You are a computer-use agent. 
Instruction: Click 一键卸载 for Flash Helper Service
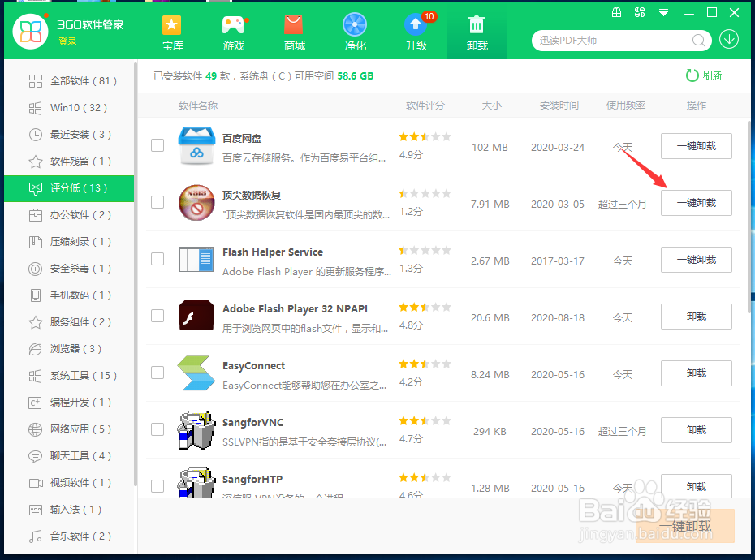(x=697, y=260)
